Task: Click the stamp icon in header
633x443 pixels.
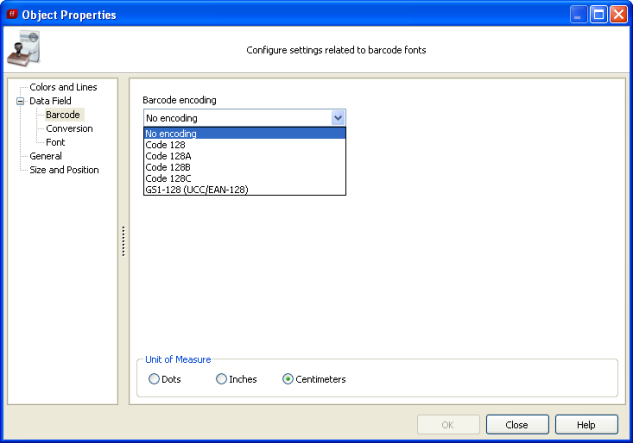Action: (24, 48)
